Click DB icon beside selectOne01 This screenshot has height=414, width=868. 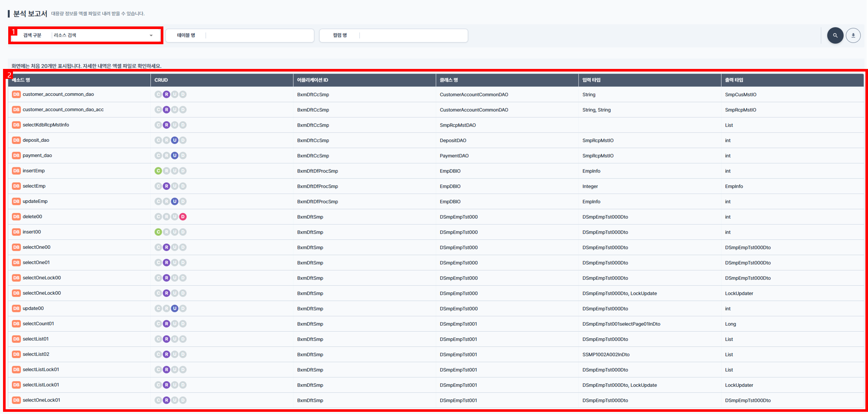point(16,262)
